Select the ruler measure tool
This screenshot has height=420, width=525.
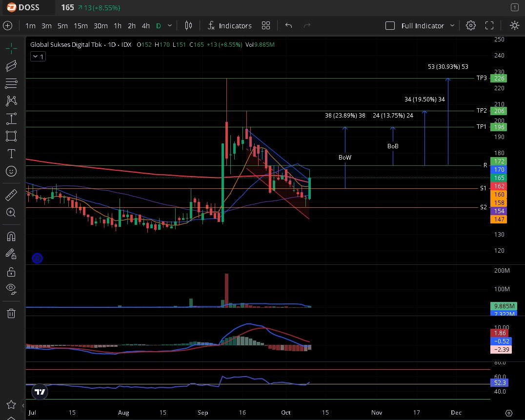click(x=11, y=196)
